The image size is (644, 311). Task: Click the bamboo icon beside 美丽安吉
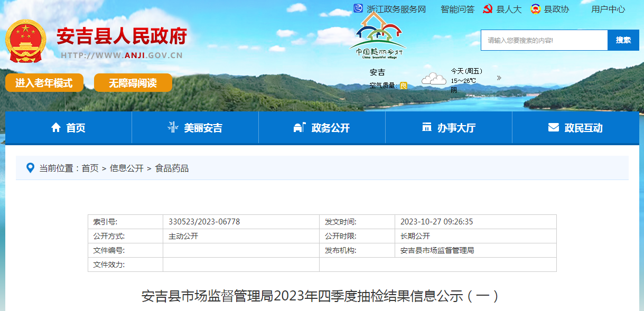coord(173,128)
